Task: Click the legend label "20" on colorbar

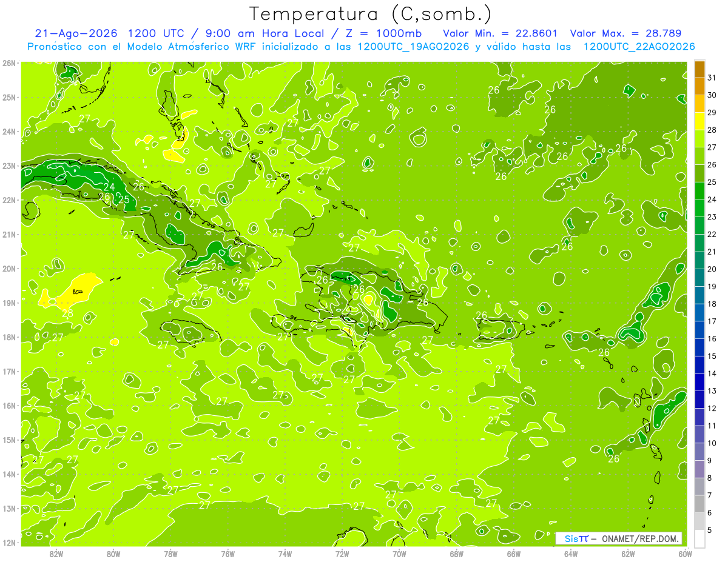Action: [712, 269]
